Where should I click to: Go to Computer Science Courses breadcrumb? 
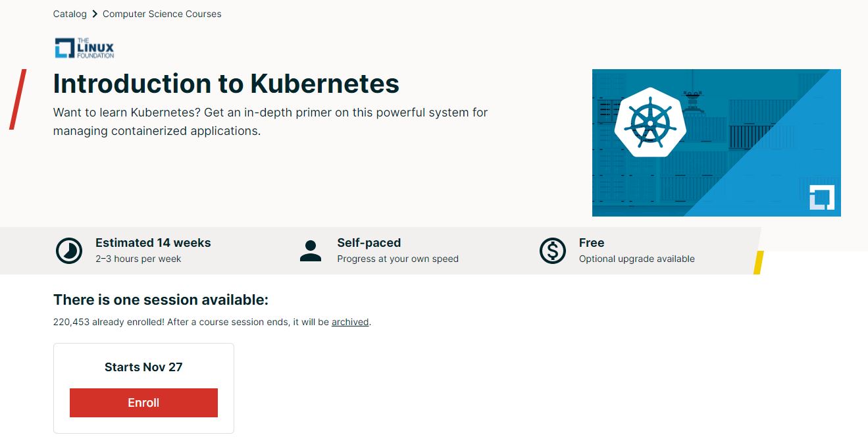(162, 14)
